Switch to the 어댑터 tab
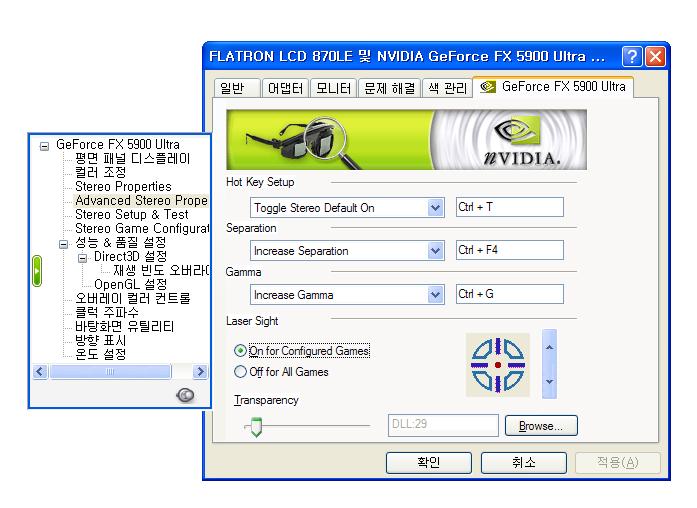The width and height of the screenshot is (697, 508). (285, 88)
